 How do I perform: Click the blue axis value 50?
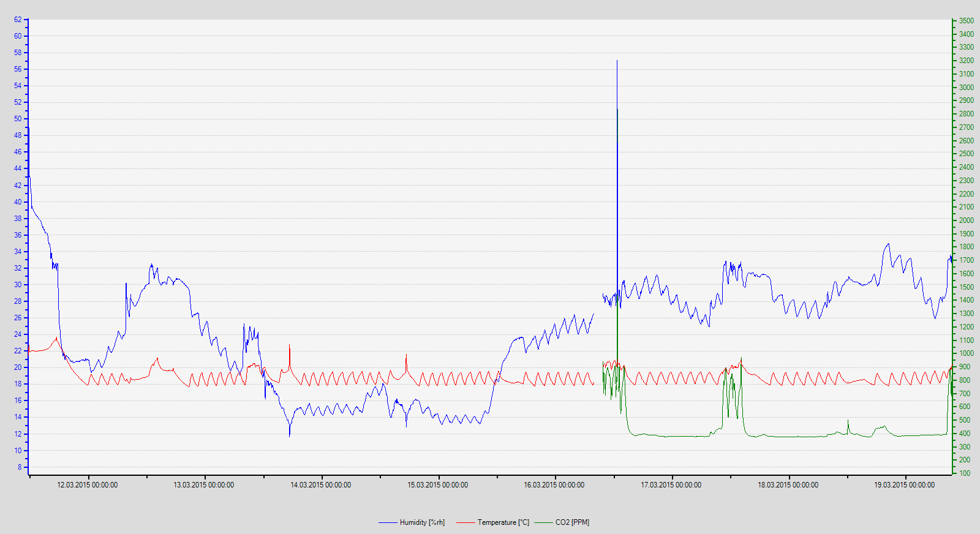(18, 119)
